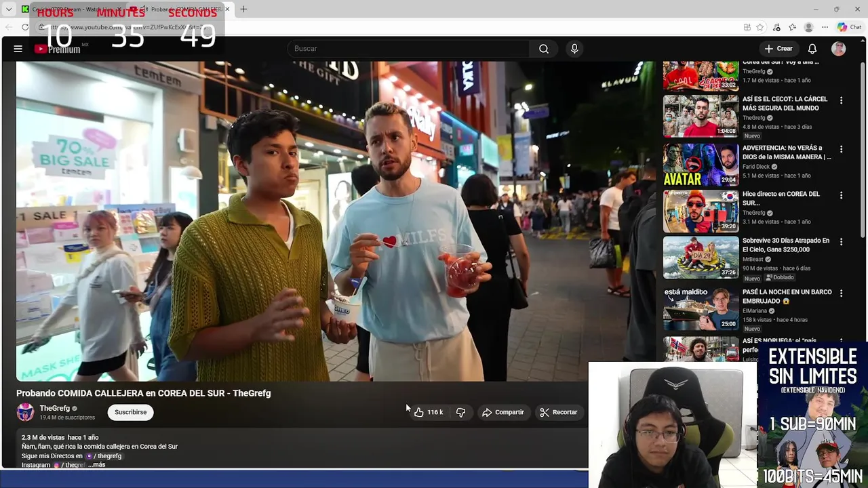Open the MrBeast Sobrevive 30 Días thumbnail
The image size is (868, 488).
pyautogui.click(x=701, y=258)
